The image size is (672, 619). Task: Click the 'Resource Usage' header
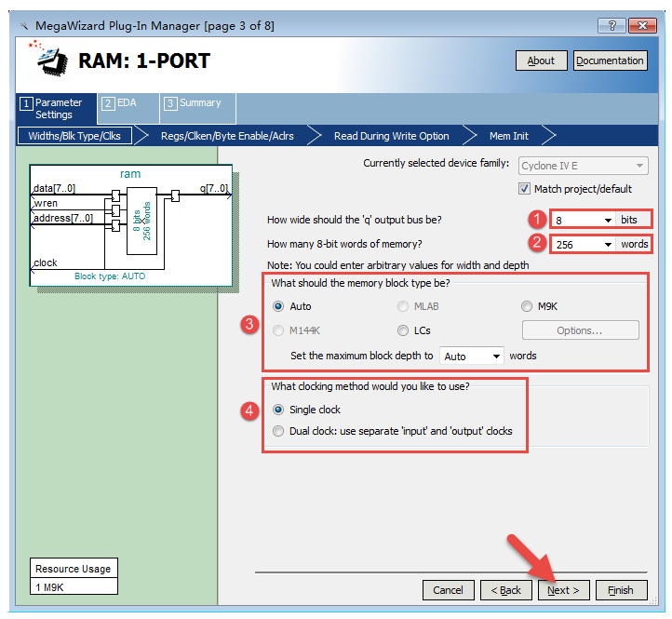coord(73,569)
